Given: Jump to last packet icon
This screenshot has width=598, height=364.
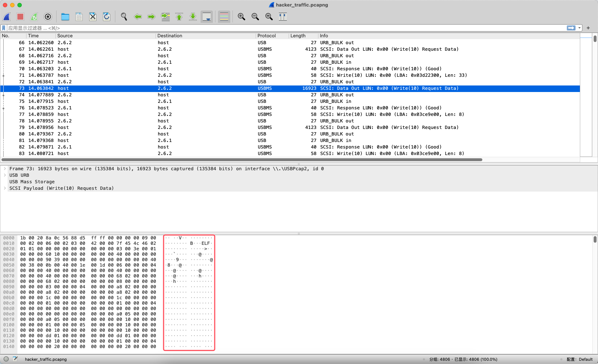Looking at the screenshot, I should [193, 17].
